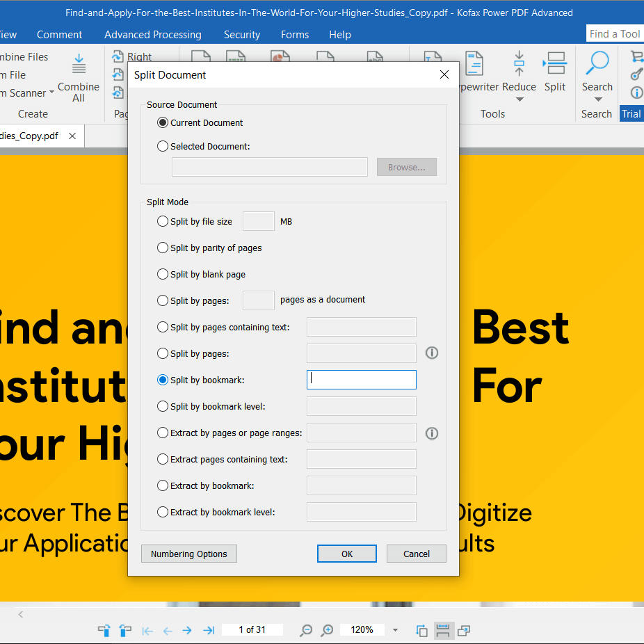644x644 pixels.
Task: Click the Split tool icon in the ribbon
Action: [x=555, y=63]
